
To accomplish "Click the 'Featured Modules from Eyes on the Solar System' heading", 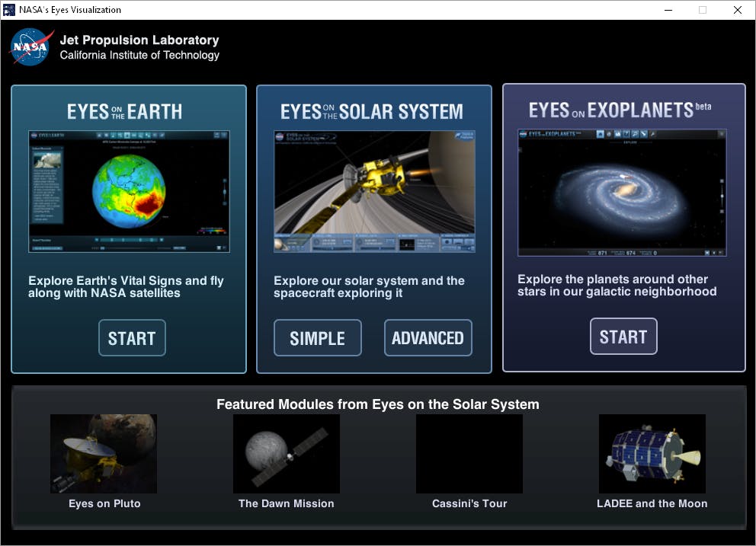I will (x=378, y=404).
